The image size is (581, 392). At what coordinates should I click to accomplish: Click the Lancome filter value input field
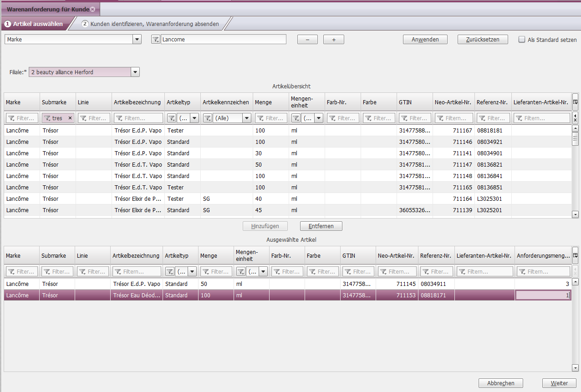[x=224, y=40]
